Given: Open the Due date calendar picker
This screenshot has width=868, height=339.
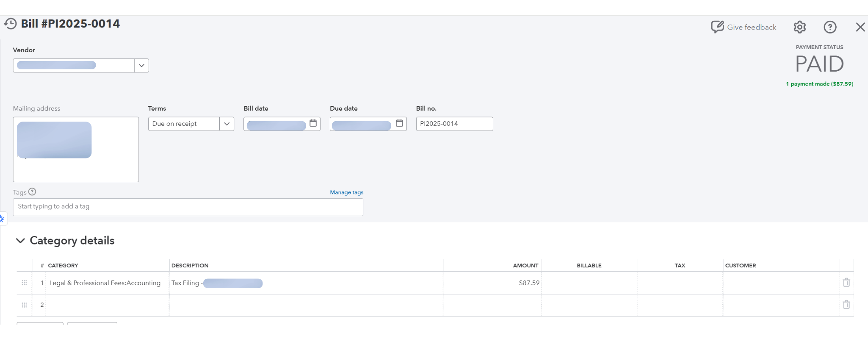Looking at the screenshot, I should (399, 123).
